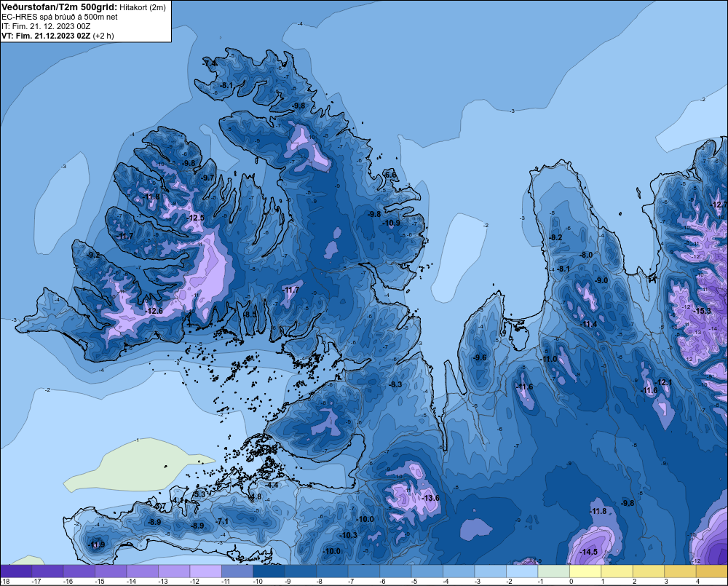
Task: Click the '4' legend tick label
Action: click(x=697, y=582)
